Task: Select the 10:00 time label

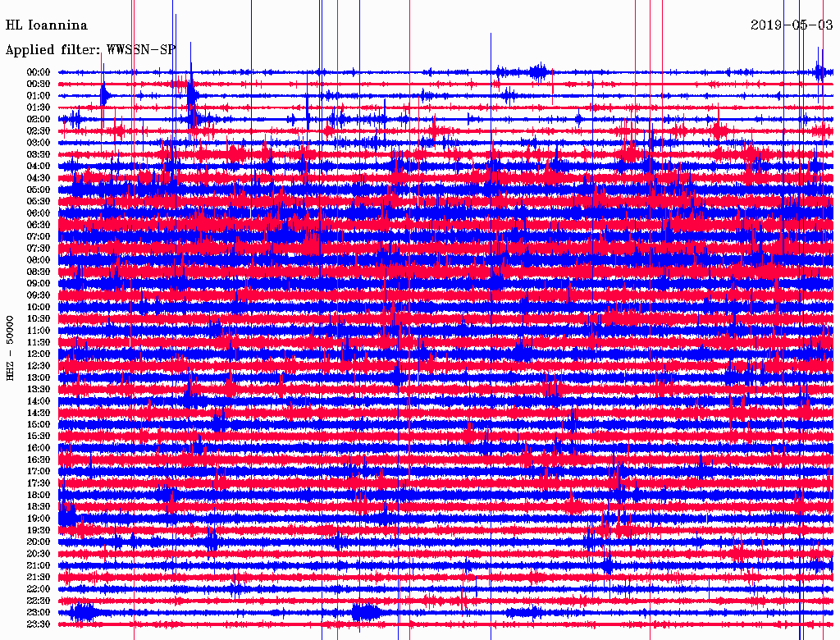Action: click(x=39, y=307)
